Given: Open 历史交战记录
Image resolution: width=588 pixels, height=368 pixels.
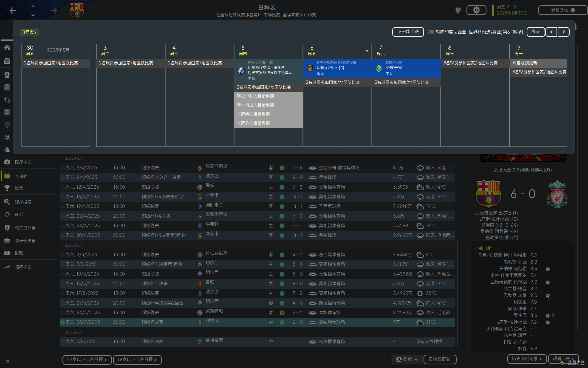Looking at the screenshot, I should tap(527, 359).
